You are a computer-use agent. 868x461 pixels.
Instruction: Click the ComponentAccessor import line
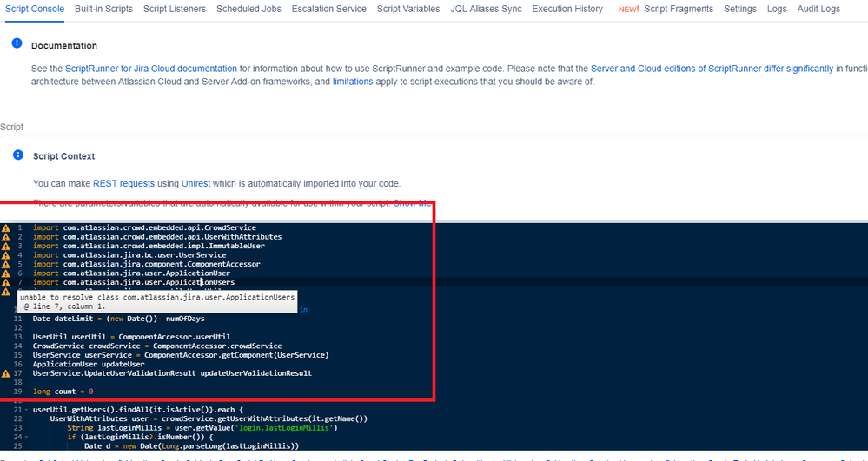146,264
